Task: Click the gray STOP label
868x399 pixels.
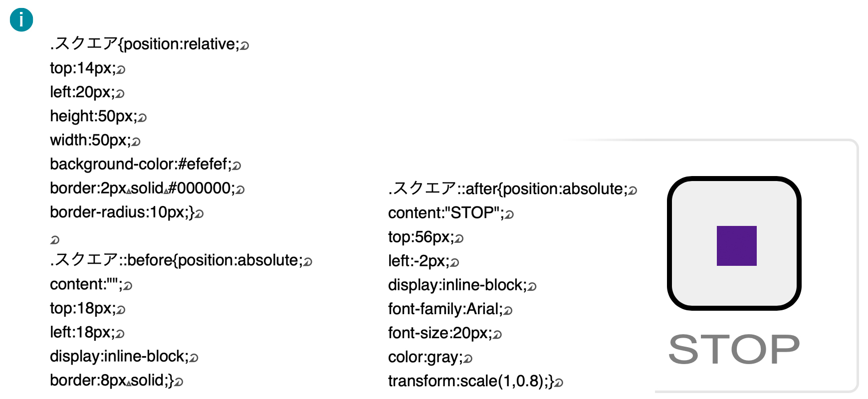Action: [734, 350]
